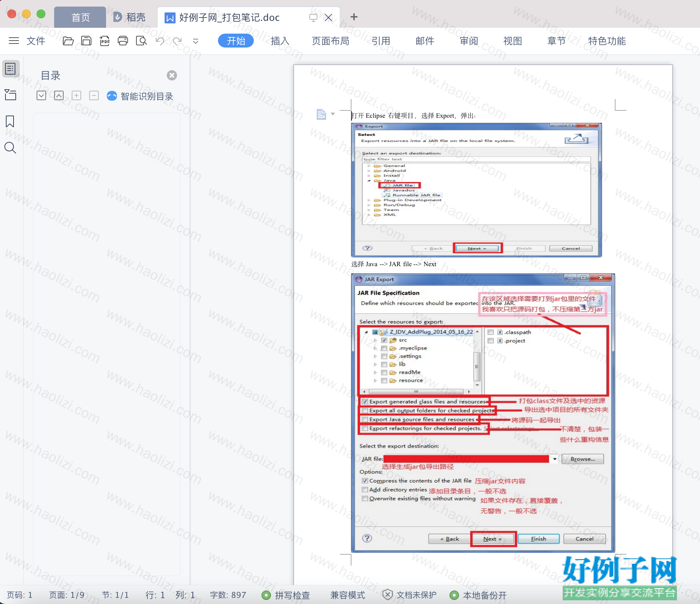The width and height of the screenshot is (700, 604).
Task: Click the minus box in 目录 toolbar
Action: point(94,96)
